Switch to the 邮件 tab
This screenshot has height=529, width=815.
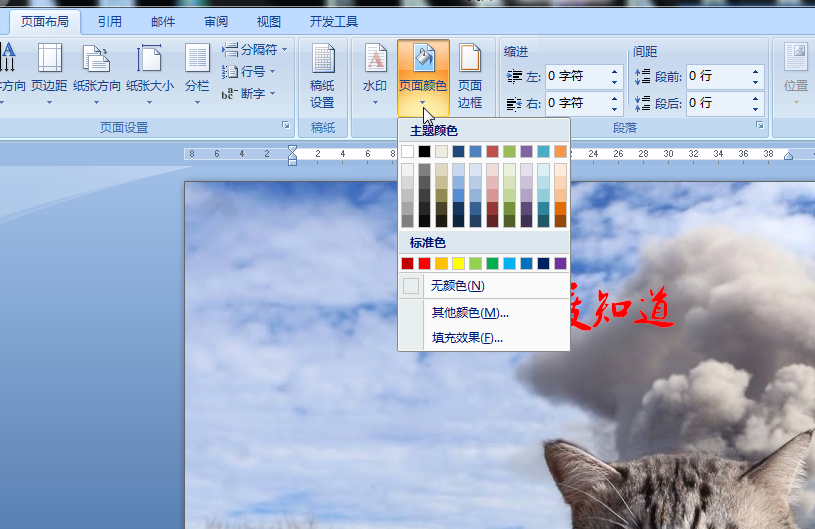tap(163, 22)
